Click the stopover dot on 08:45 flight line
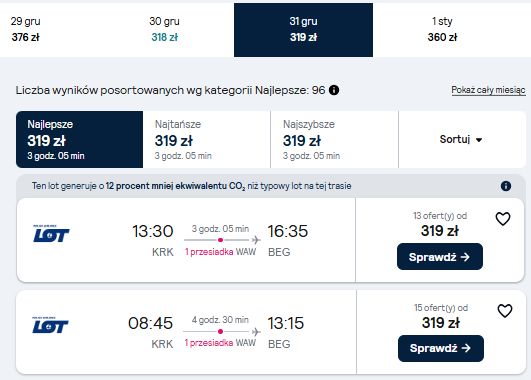 coord(220,331)
